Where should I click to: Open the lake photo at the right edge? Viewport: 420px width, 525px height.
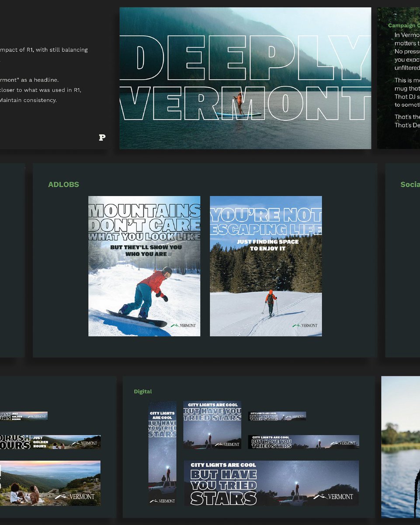click(x=400, y=447)
